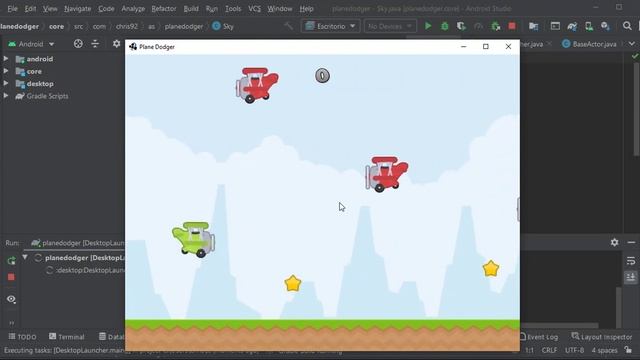Open the SDK Manager icon
640x360 pixels.
pyautogui.click(x=605, y=26)
